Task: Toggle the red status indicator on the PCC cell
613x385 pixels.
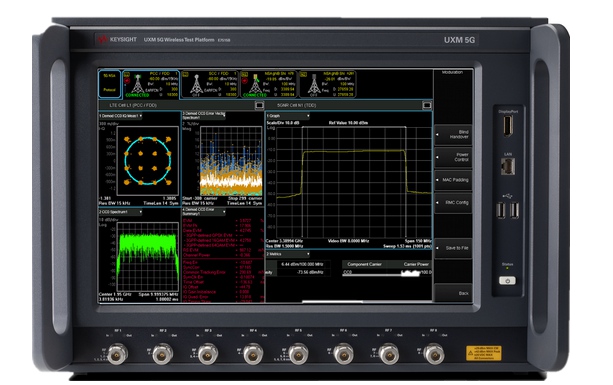Action: click(x=127, y=81)
